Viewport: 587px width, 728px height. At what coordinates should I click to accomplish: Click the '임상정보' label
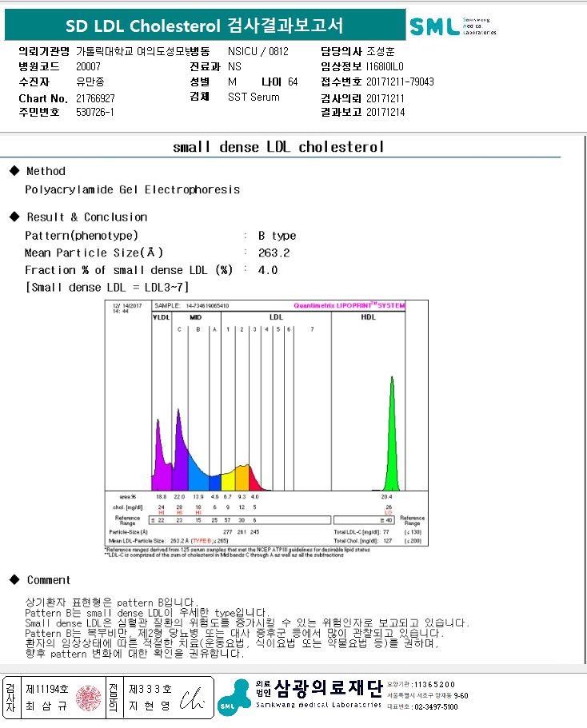(341, 66)
